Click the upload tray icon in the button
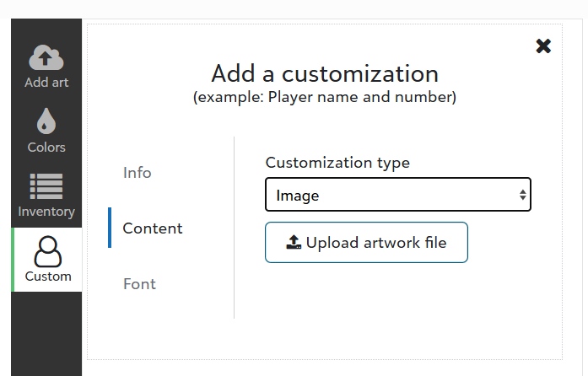The height and width of the screenshot is (376, 588). (x=294, y=243)
